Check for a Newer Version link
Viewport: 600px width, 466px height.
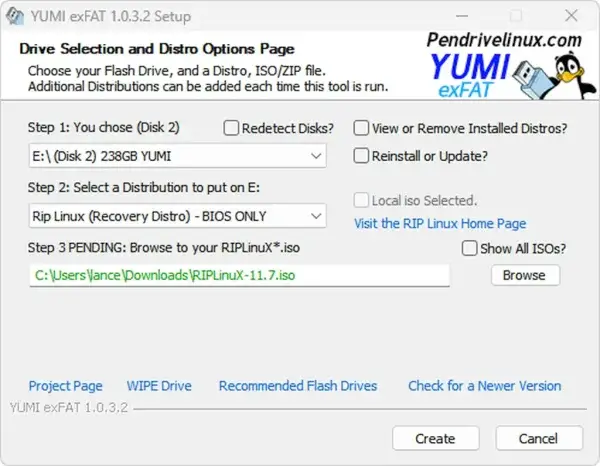pos(484,386)
